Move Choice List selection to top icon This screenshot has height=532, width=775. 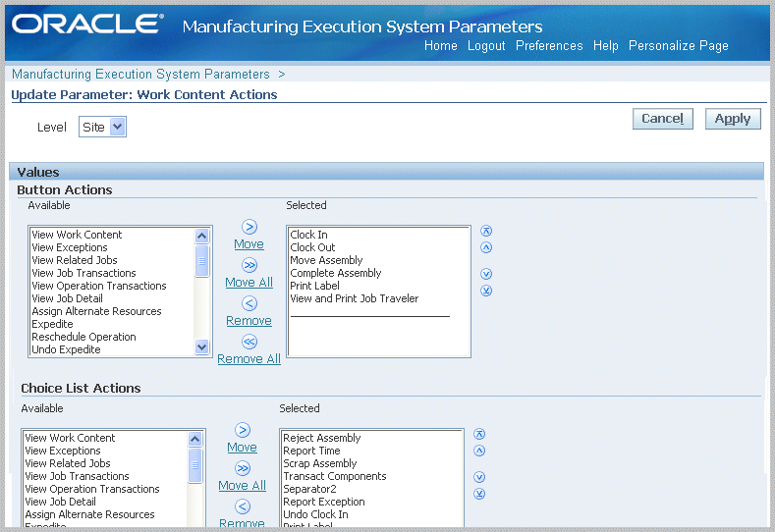[x=479, y=434]
